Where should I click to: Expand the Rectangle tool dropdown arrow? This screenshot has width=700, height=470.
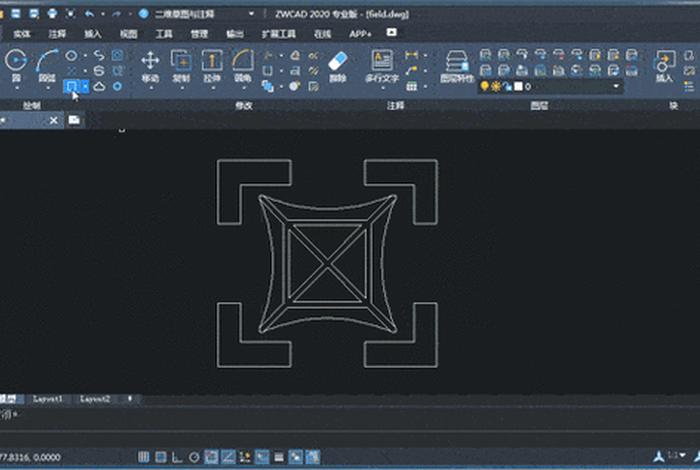[x=85, y=86]
